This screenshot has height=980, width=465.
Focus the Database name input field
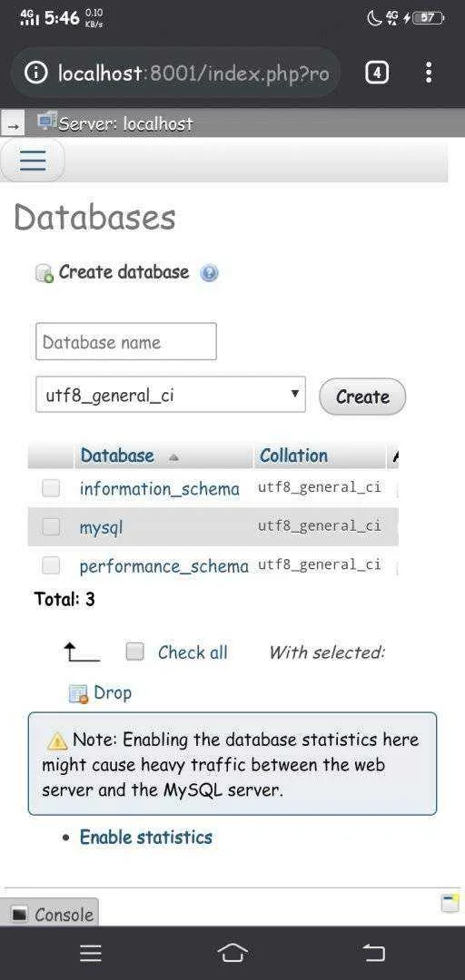pos(126,341)
